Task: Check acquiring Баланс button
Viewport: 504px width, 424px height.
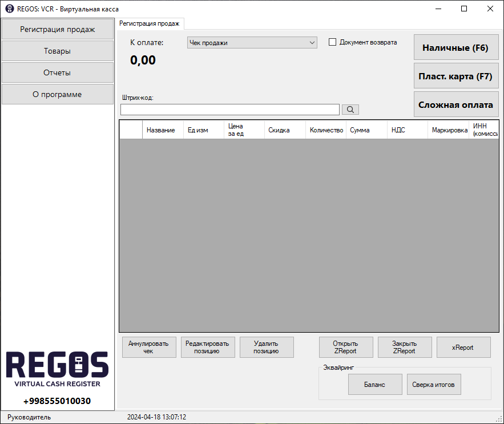Action: [374, 385]
